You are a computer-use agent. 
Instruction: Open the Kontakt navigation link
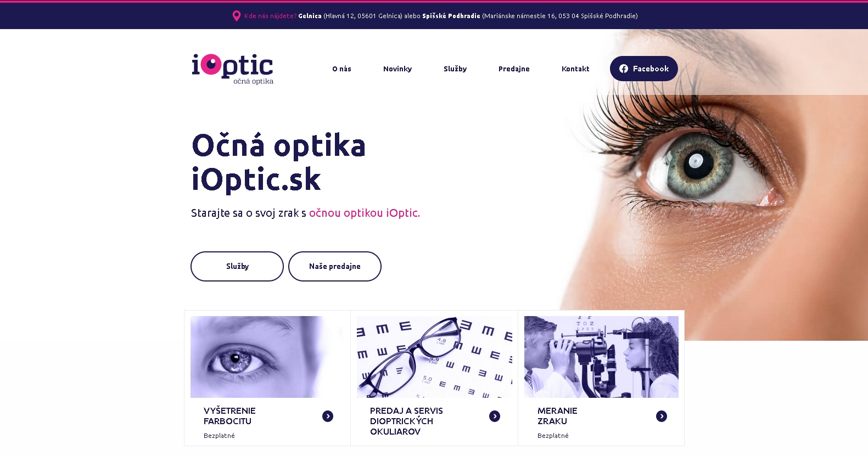[575, 69]
